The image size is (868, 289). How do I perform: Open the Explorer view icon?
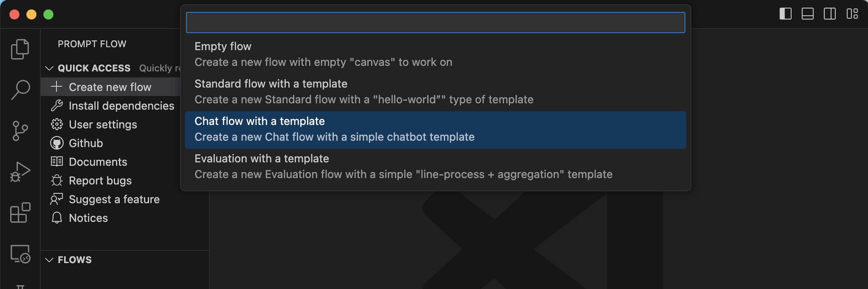(x=20, y=49)
